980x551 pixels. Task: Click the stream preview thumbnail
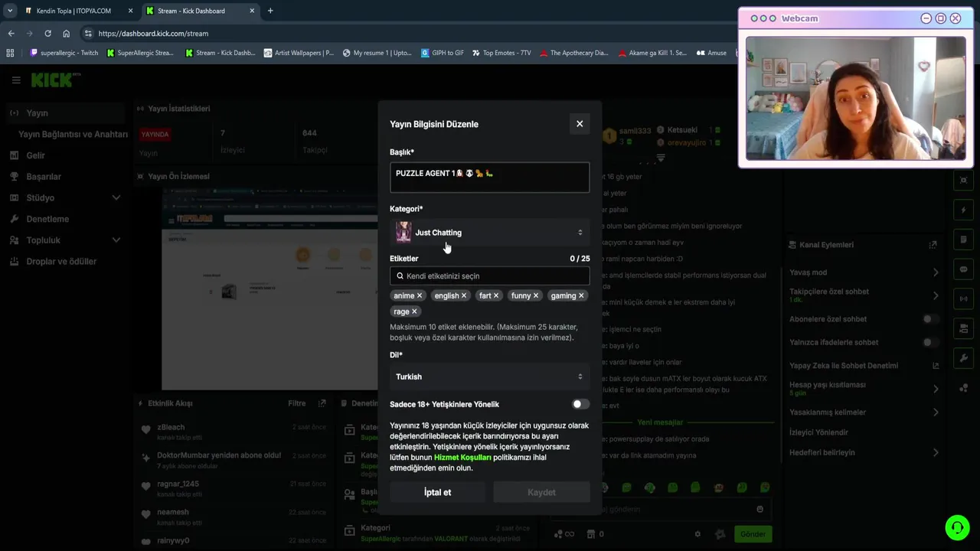click(x=269, y=289)
